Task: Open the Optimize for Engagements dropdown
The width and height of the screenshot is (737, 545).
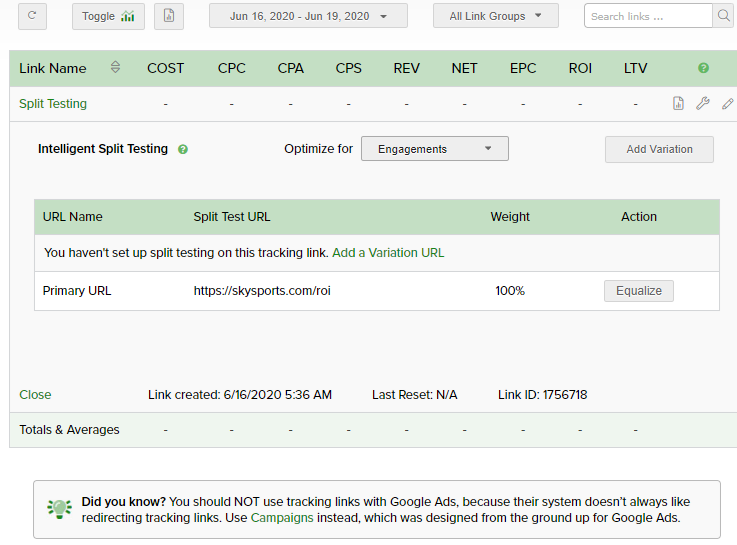Action: [x=434, y=149]
